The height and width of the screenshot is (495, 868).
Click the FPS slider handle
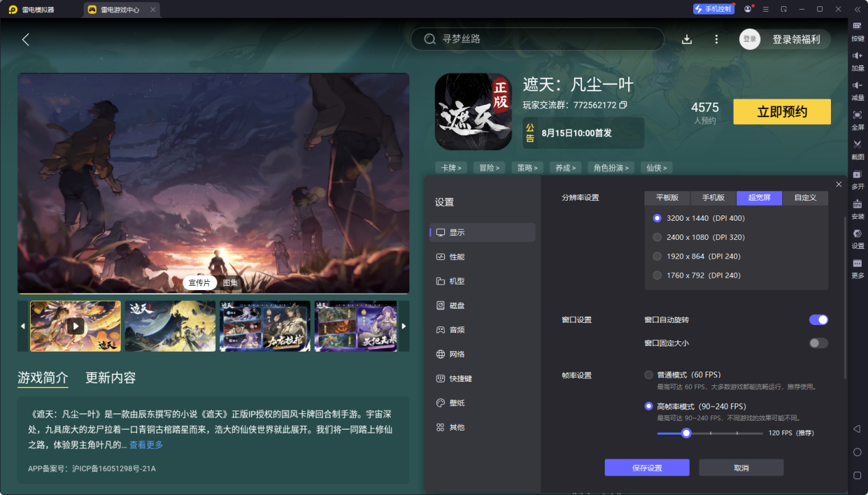coord(686,433)
